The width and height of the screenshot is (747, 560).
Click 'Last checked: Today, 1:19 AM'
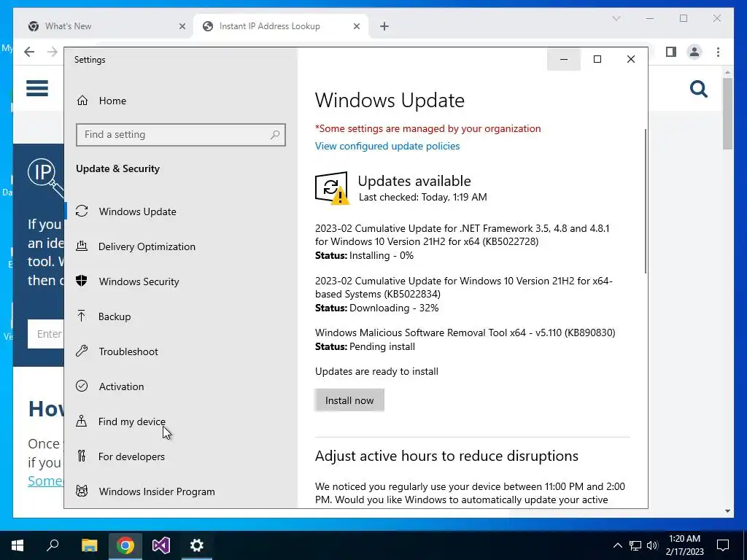(x=422, y=197)
